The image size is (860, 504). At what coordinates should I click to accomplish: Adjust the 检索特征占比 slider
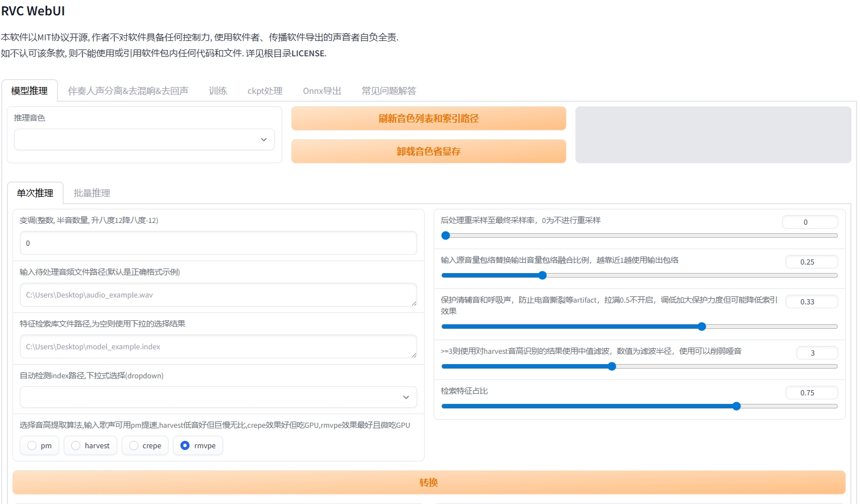736,406
